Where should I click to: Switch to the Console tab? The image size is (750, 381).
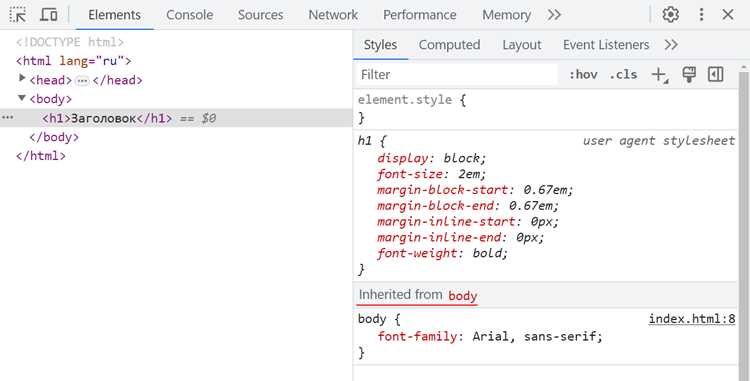pyautogui.click(x=189, y=15)
